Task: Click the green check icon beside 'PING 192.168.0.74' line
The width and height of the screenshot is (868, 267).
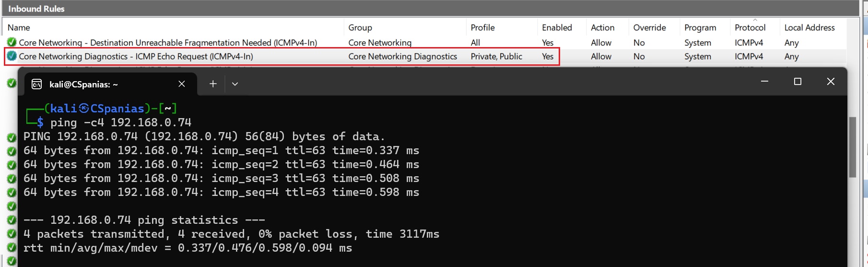Action: pyautogui.click(x=12, y=138)
